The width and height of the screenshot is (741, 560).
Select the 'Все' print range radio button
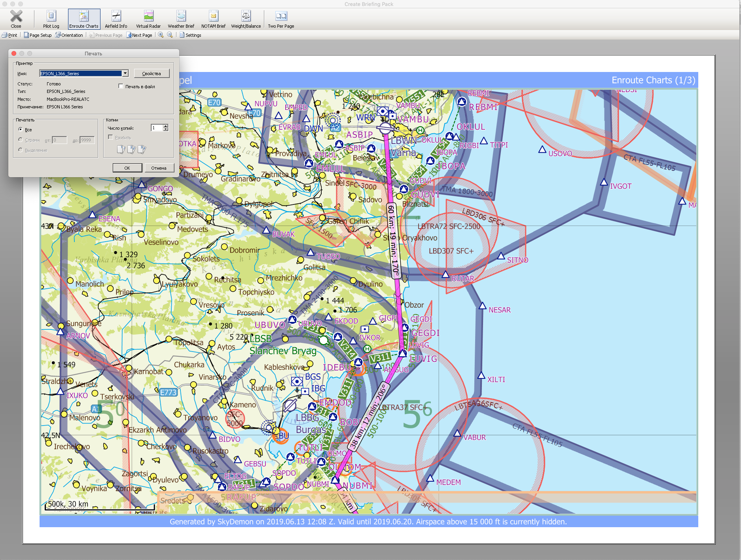[x=21, y=129]
